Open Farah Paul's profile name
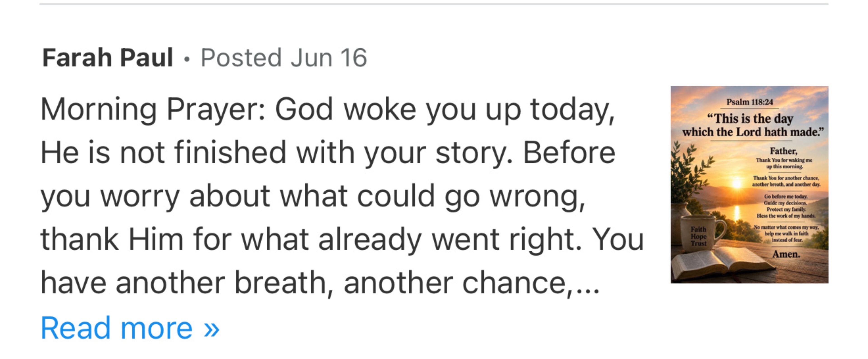 click(x=108, y=58)
